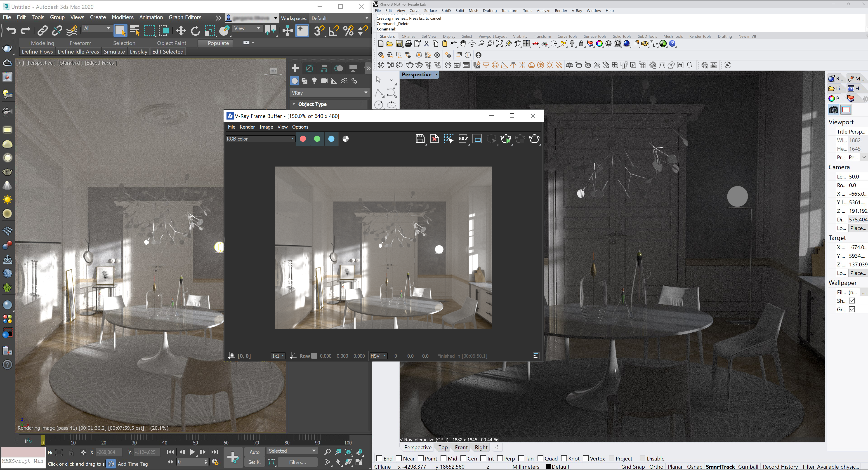Toggle Angle Snap in 3ds Max toolbar
The image size is (868, 470).
click(334, 31)
